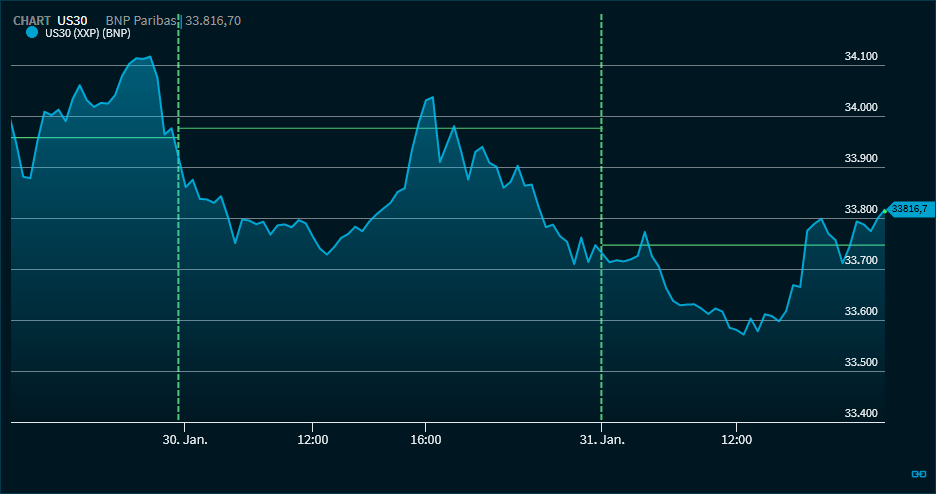Click the 33.600 price axis label
The height and width of the screenshot is (494, 936).
[861, 311]
